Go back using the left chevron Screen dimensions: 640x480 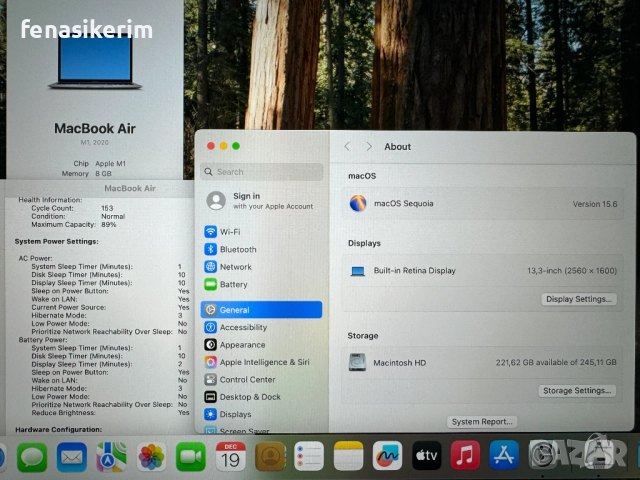point(347,147)
